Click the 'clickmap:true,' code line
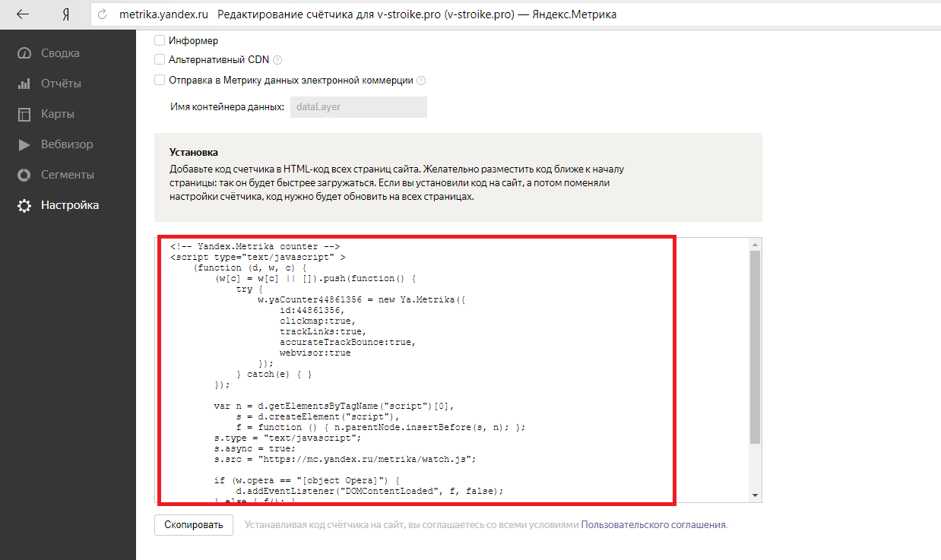The width and height of the screenshot is (941, 560). point(317,321)
